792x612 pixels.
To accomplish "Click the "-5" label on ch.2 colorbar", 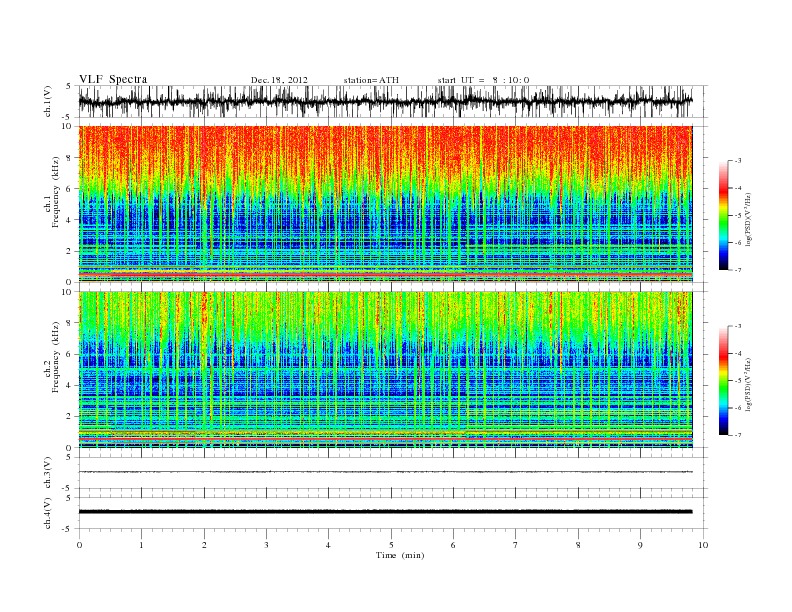I will [737, 381].
